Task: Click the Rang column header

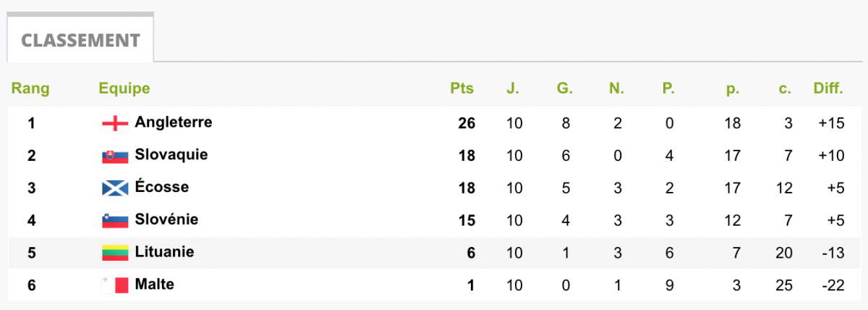Action: 30,89
